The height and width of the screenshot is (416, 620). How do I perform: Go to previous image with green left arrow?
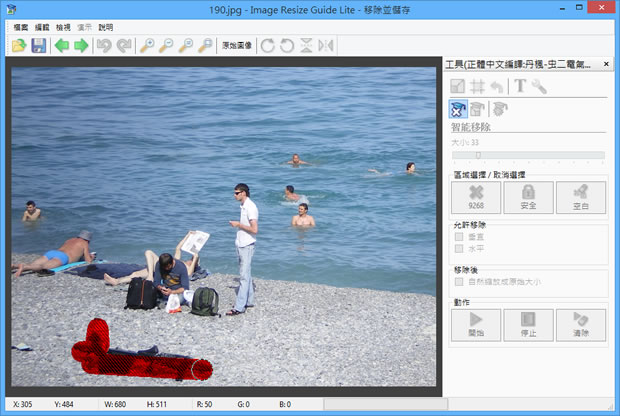pos(62,46)
